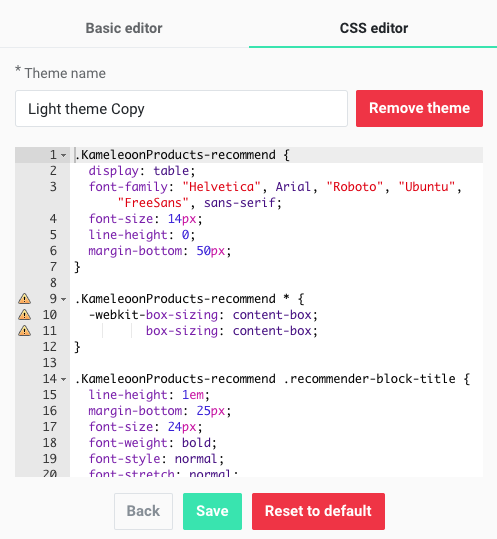
Task: Collapse the code block at line 14
Action: [64, 380]
